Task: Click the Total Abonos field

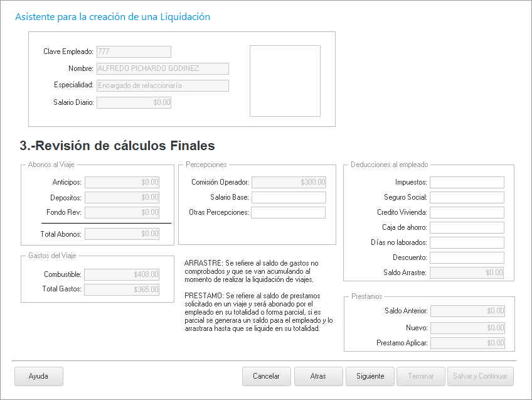Action: point(122,234)
